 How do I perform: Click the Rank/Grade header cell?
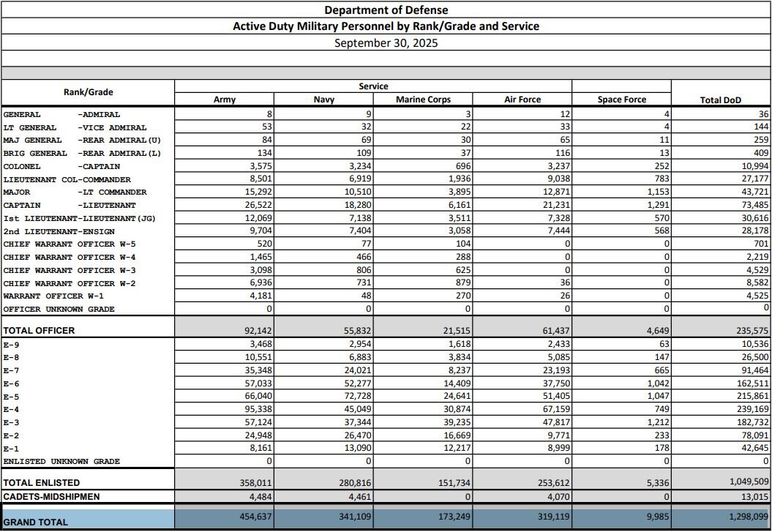tap(88, 92)
